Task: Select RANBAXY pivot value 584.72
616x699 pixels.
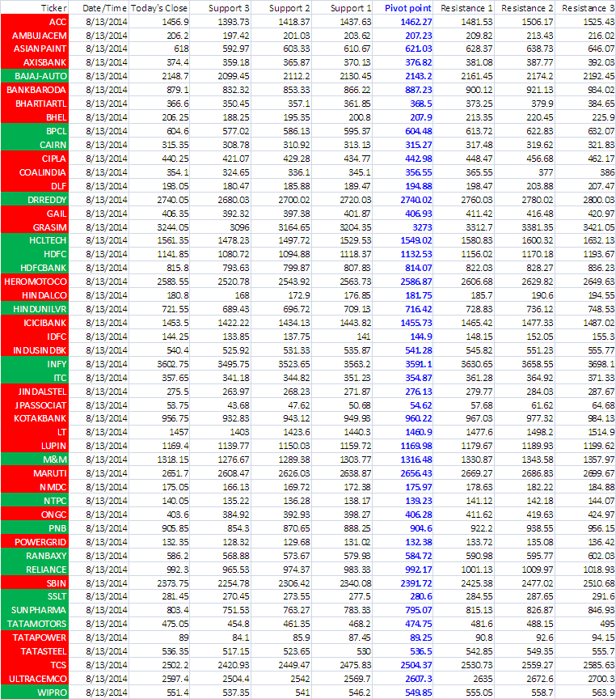Action: 418,557
